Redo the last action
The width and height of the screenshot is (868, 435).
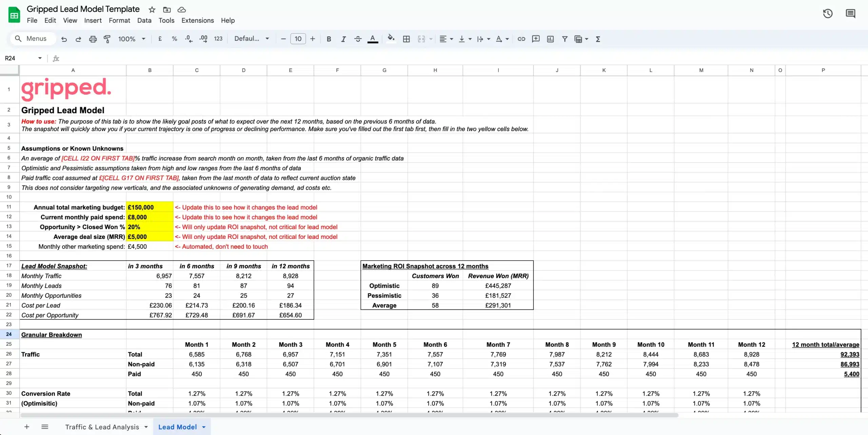click(x=78, y=39)
